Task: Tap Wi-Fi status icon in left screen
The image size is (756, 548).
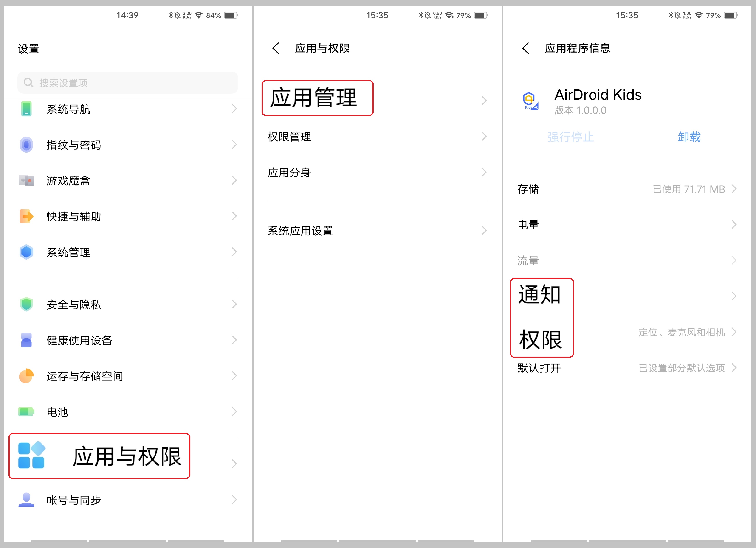Action: point(199,15)
